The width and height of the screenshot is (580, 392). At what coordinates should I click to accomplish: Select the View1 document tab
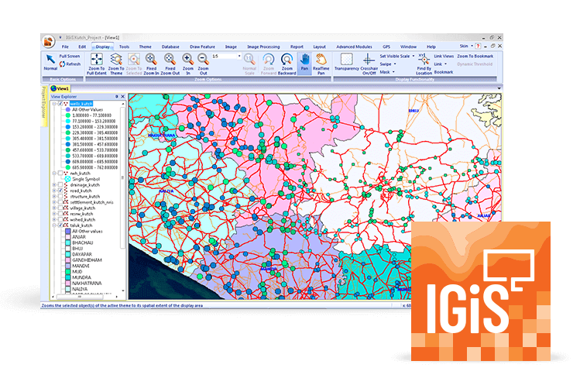[x=60, y=89]
